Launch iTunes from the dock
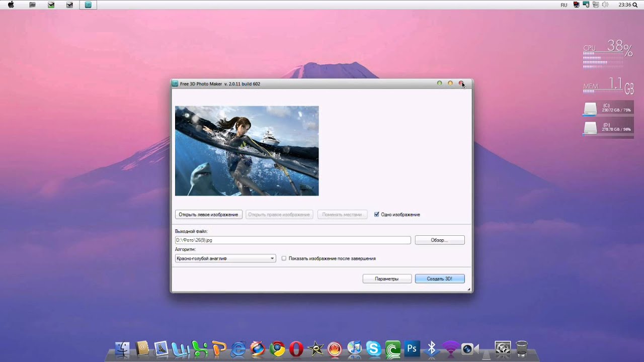The width and height of the screenshot is (644, 362). pos(354,348)
